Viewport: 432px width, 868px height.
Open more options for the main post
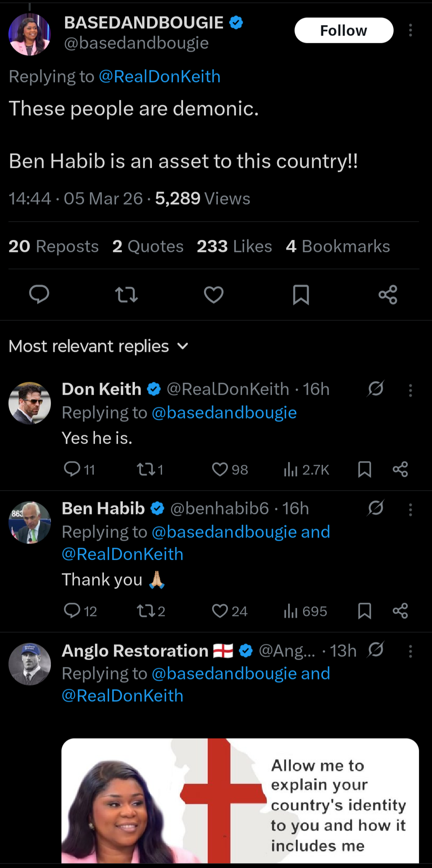pos(410,30)
